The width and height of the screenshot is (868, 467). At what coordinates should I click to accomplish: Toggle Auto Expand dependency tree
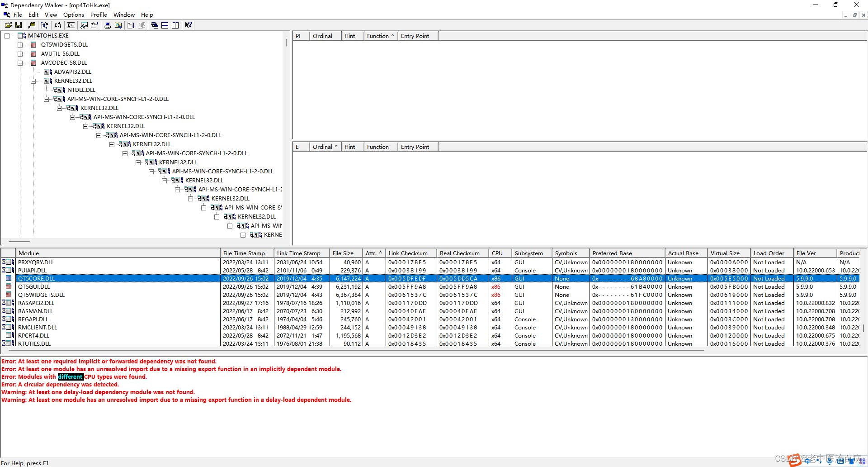click(x=44, y=25)
